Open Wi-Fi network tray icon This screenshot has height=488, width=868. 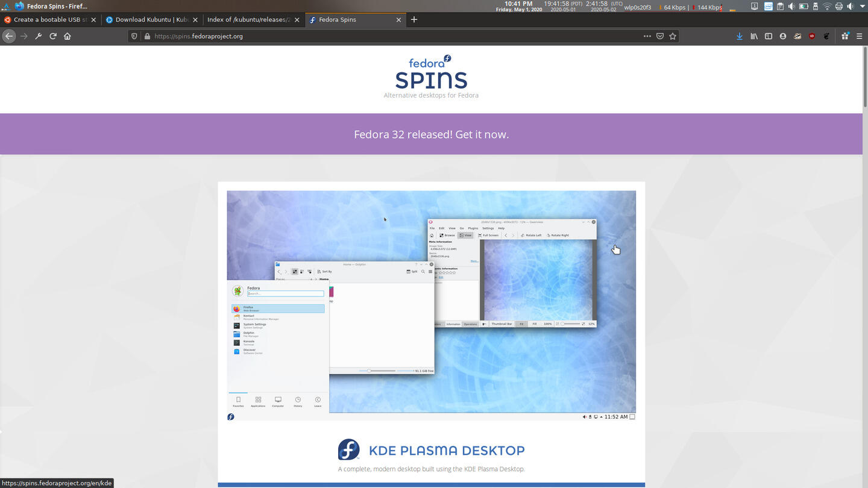827,7
